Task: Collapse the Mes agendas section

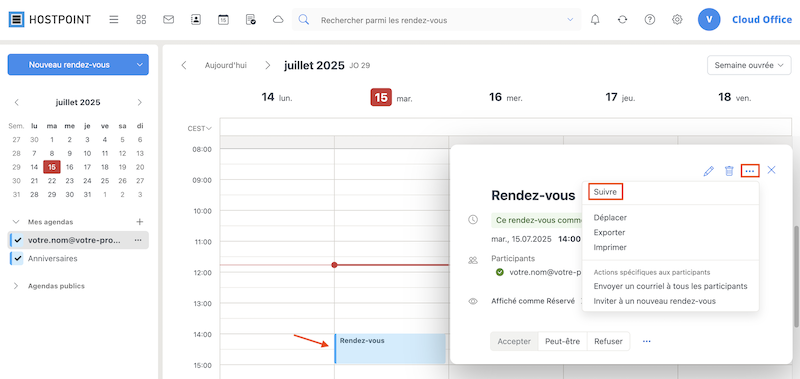Action: 16,222
